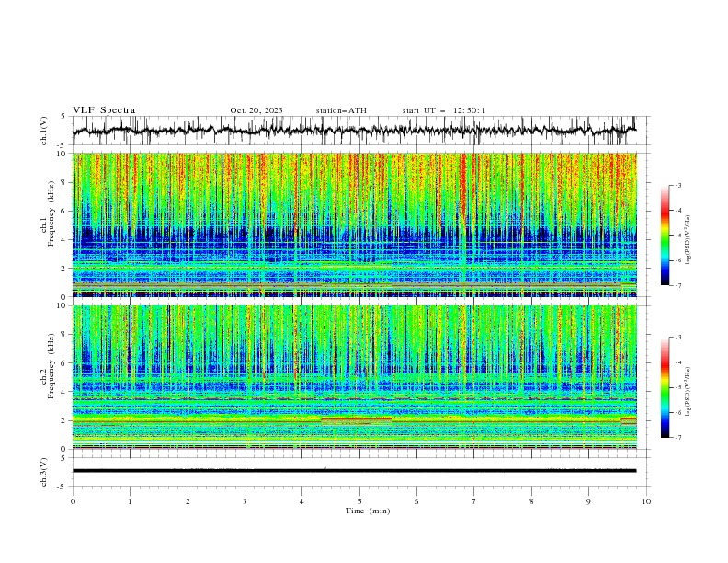Click the ch.2 color scale bar
This screenshot has width=728, height=563.
(x=665, y=387)
